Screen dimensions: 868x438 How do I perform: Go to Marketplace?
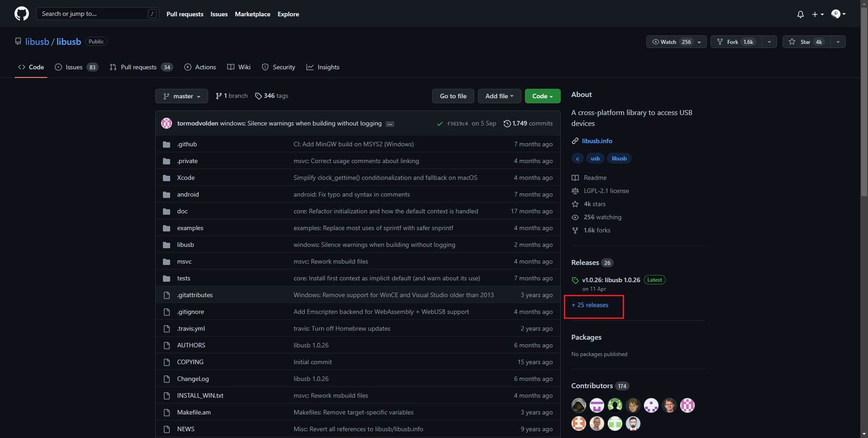point(253,14)
